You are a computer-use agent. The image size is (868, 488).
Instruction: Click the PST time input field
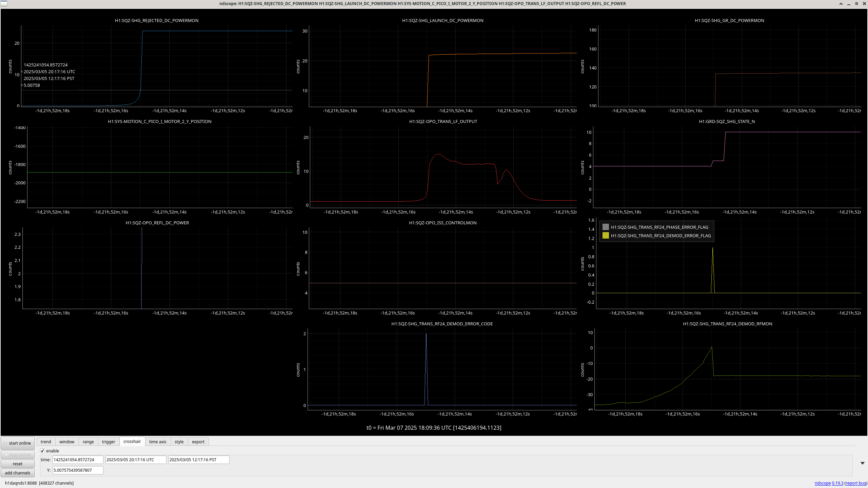coord(199,460)
